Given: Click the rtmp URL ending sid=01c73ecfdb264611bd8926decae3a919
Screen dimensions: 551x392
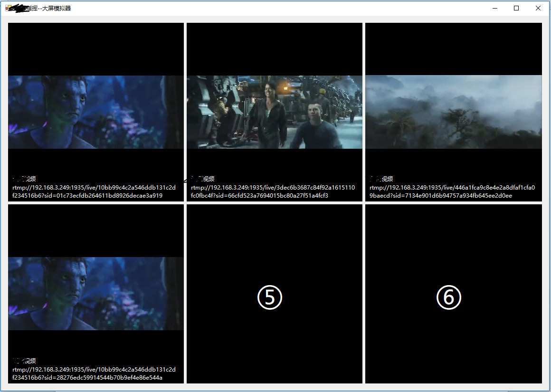Looking at the screenshot, I should (94, 191).
